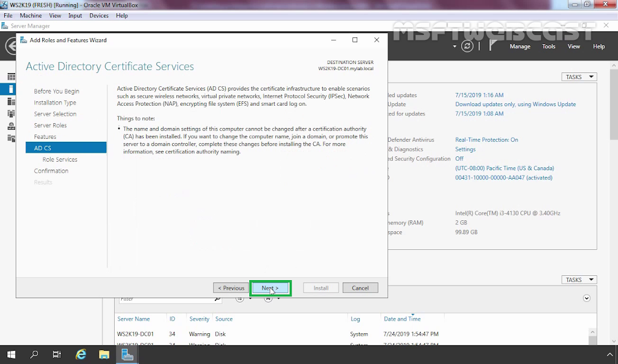Go to the Server Selection step
The height and width of the screenshot is (364, 618).
[x=55, y=114]
